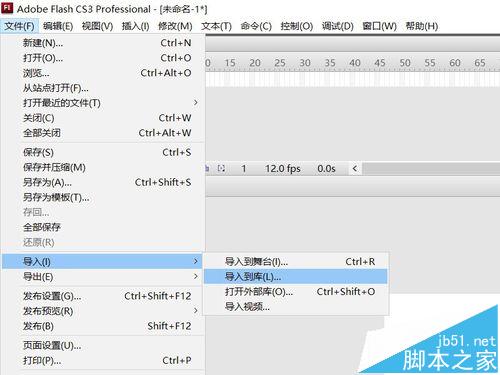Open the 文本(T) menu

point(216,26)
